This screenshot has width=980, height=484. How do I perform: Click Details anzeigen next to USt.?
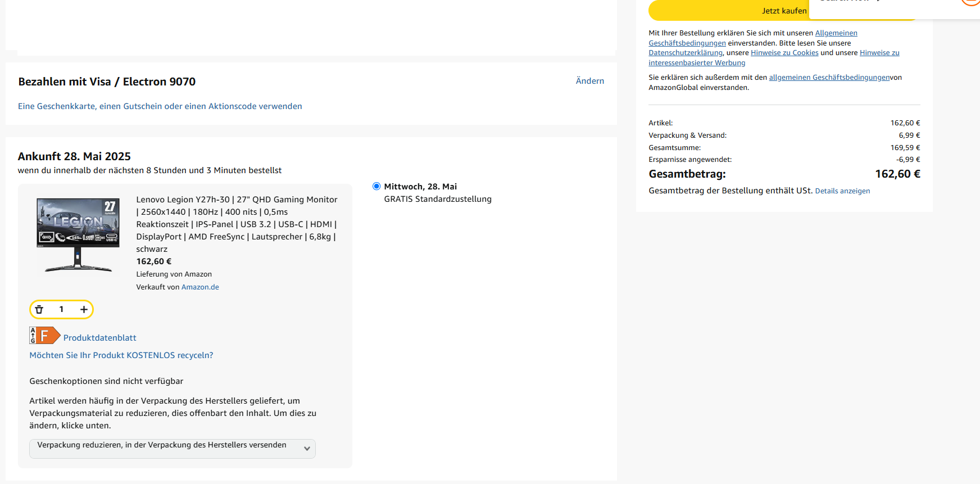tap(842, 191)
